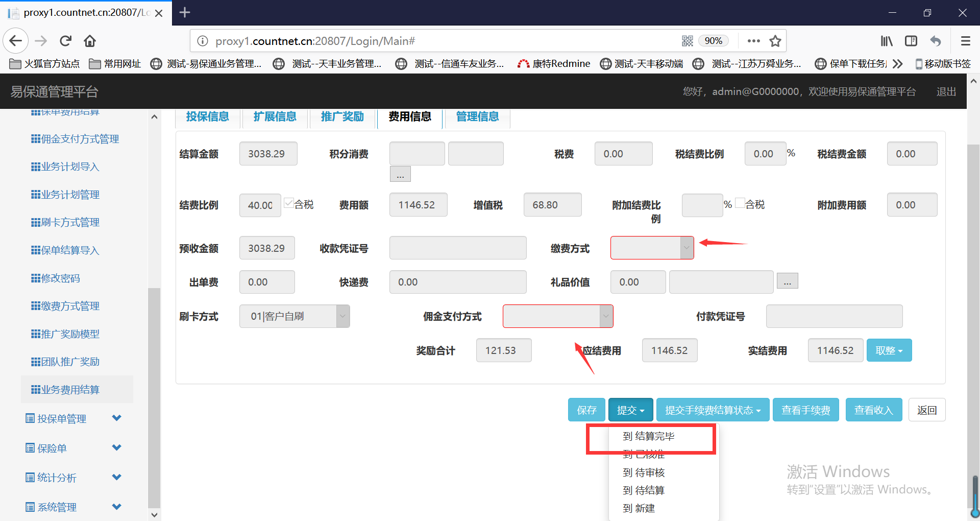Click the 查看手续费 button
This screenshot has width=980, height=521.
pyautogui.click(x=805, y=410)
